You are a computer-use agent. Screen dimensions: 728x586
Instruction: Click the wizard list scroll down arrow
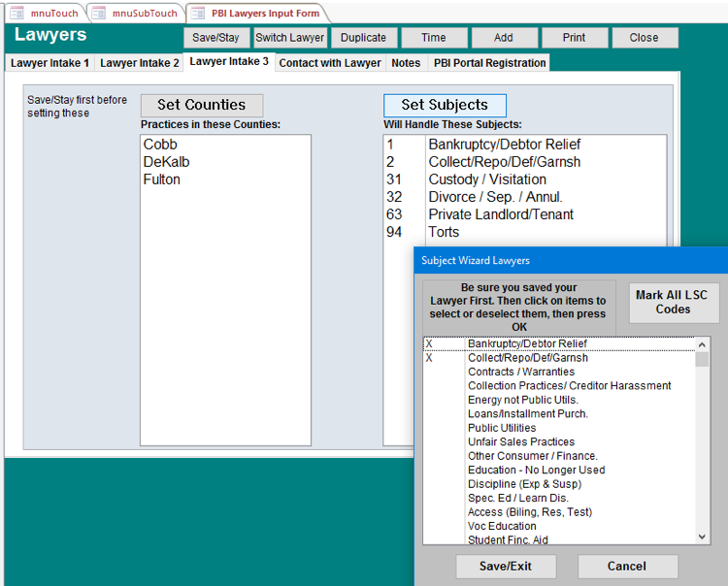click(x=703, y=537)
